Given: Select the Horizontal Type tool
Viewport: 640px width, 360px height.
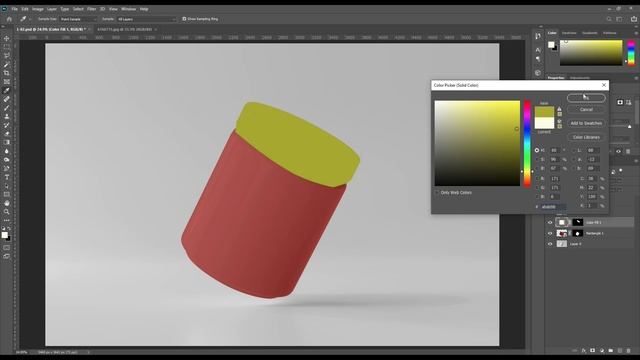Looking at the screenshot, I should (7, 177).
